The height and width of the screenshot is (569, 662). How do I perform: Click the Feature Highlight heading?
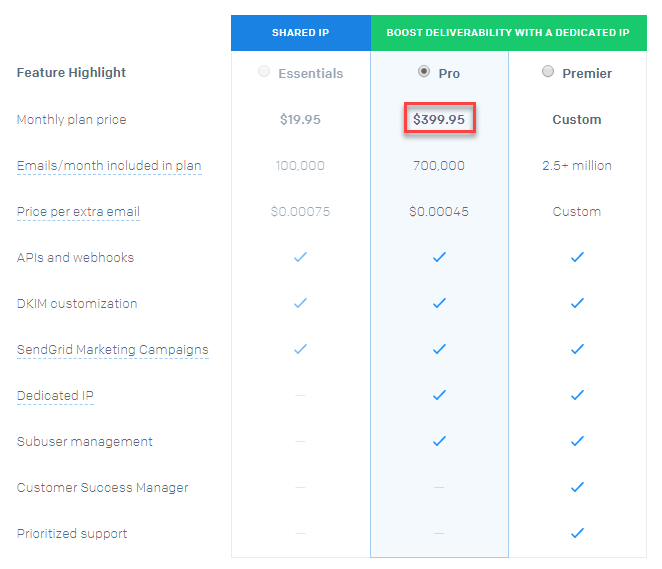pyautogui.click(x=71, y=73)
